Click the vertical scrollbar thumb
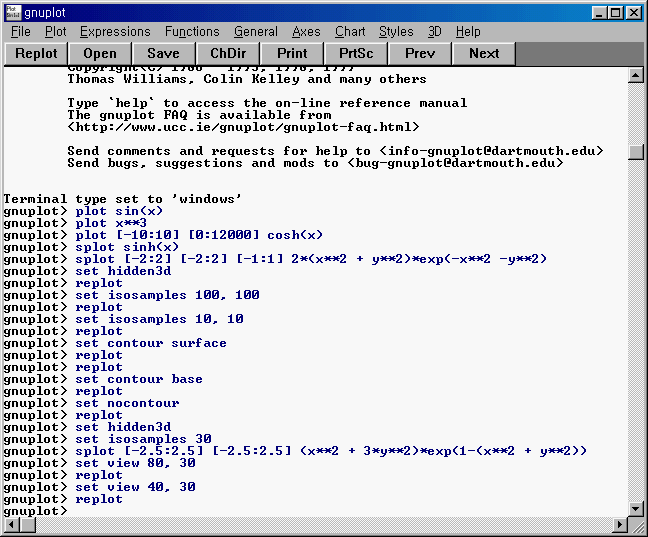This screenshot has height=537, width=648. [x=636, y=152]
